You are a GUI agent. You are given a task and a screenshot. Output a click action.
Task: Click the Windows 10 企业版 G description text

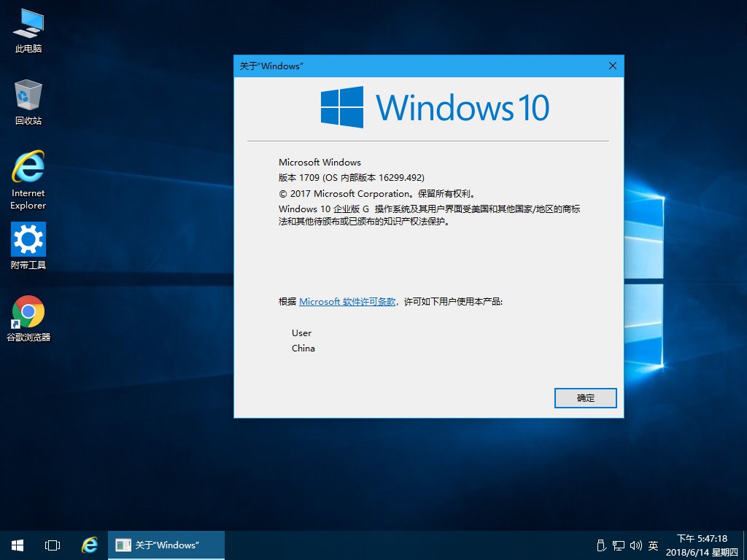click(429, 215)
